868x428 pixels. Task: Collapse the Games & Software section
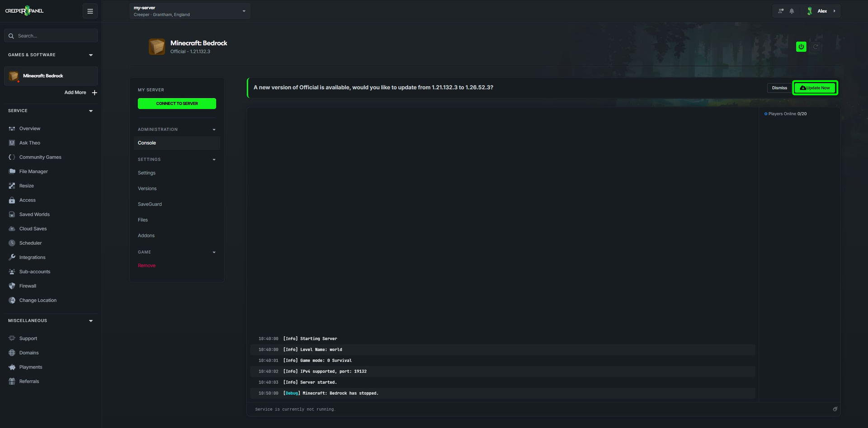[x=91, y=55]
